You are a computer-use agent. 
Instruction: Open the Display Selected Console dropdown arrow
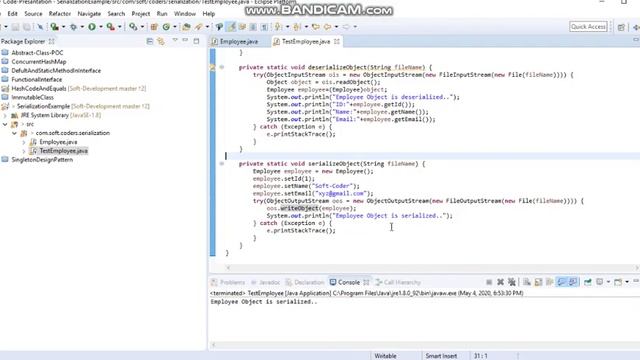[608, 282]
